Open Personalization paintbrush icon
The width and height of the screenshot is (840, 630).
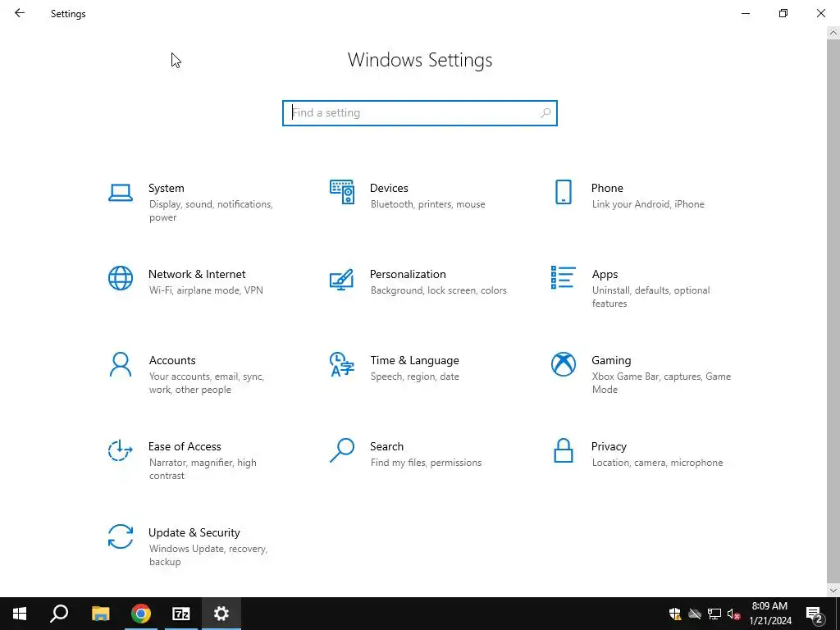click(x=342, y=279)
